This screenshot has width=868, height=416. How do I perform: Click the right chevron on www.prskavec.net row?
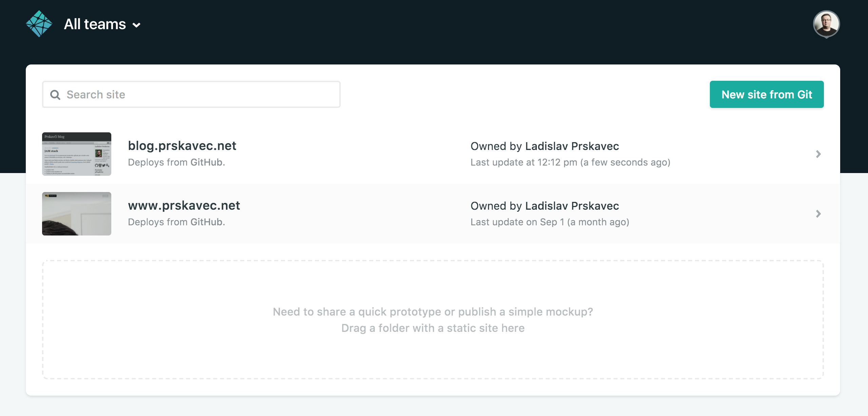tap(818, 214)
